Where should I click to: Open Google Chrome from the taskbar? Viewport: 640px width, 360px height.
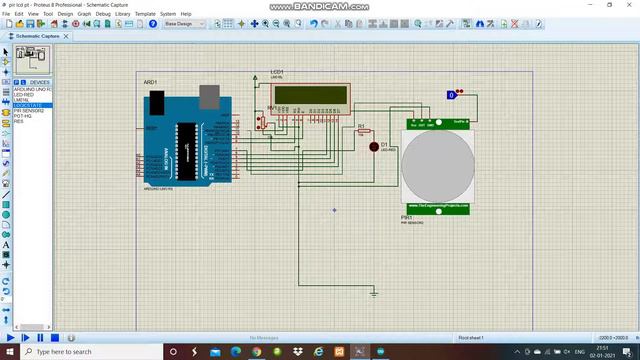256,351
